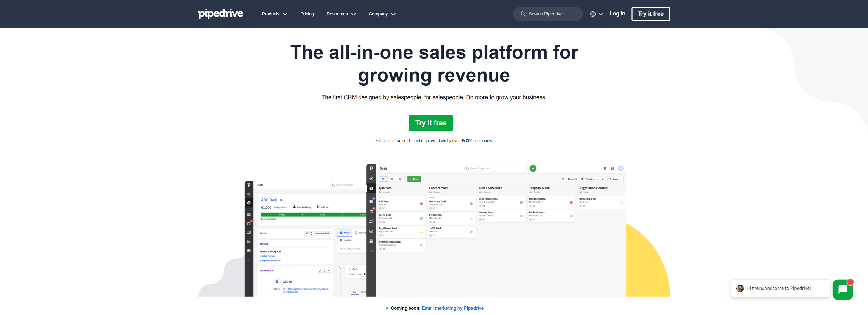Mark the Call activity circle as done
This screenshot has width=868, height=315.
[x=350, y=269]
